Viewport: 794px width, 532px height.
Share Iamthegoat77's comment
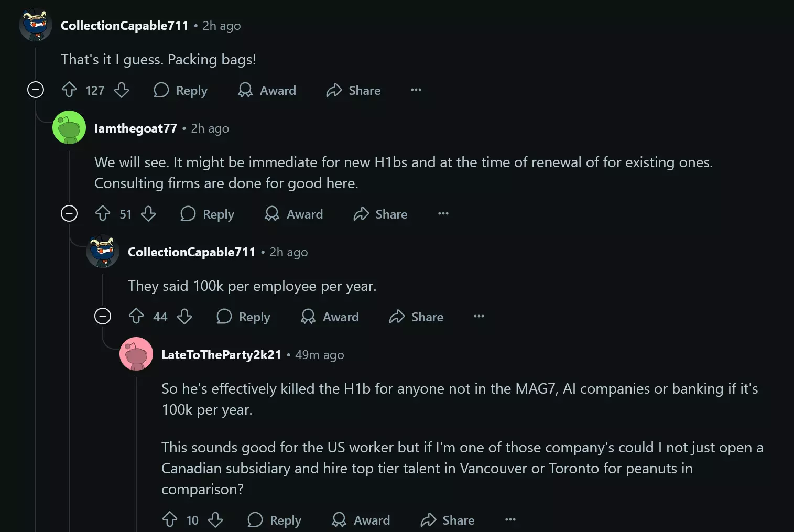point(380,214)
